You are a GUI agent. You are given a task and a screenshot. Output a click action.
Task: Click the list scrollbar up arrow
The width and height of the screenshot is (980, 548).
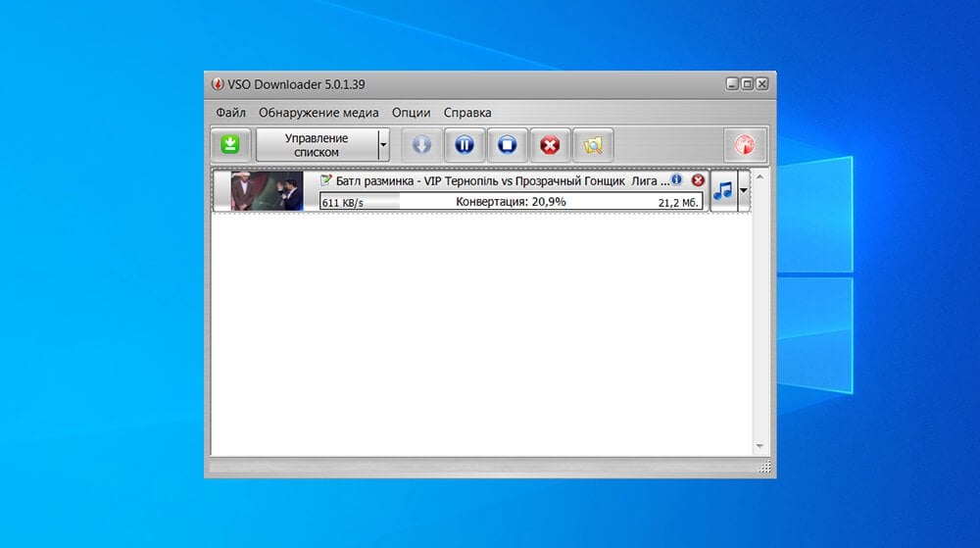(x=760, y=177)
